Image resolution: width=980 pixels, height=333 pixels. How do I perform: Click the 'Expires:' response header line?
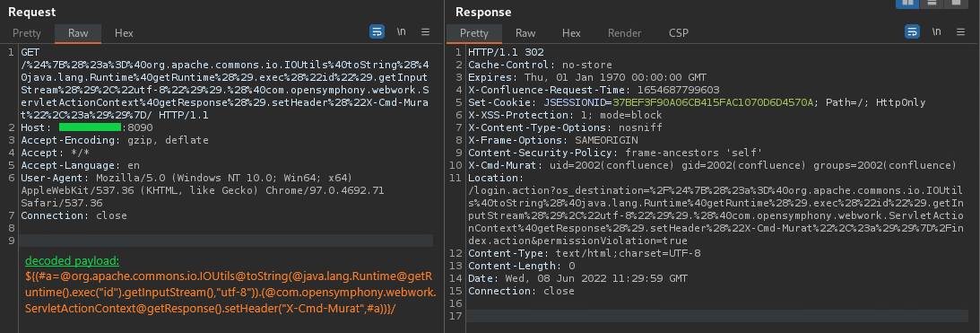tap(587, 77)
